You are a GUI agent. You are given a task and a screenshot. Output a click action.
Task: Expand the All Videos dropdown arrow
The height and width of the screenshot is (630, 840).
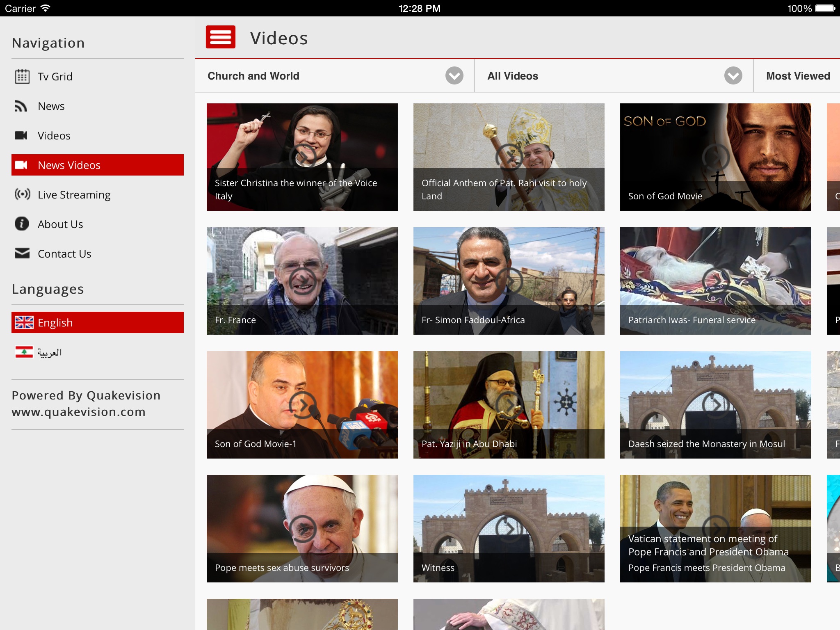point(733,76)
